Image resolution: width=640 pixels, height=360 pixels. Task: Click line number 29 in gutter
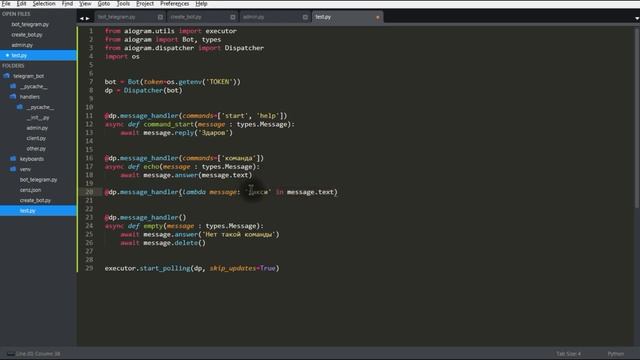pyautogui.click(x=89, y=268)
